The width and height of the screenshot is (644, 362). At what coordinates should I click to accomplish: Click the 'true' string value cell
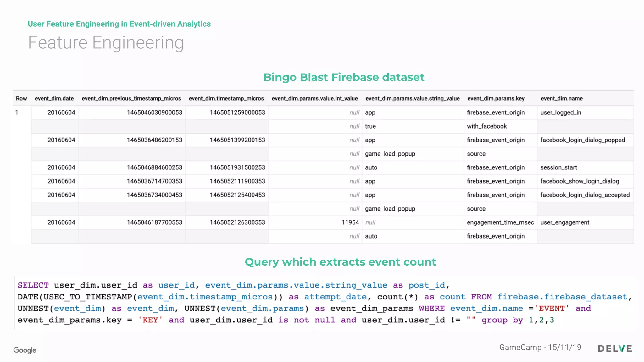click(370, 126)
